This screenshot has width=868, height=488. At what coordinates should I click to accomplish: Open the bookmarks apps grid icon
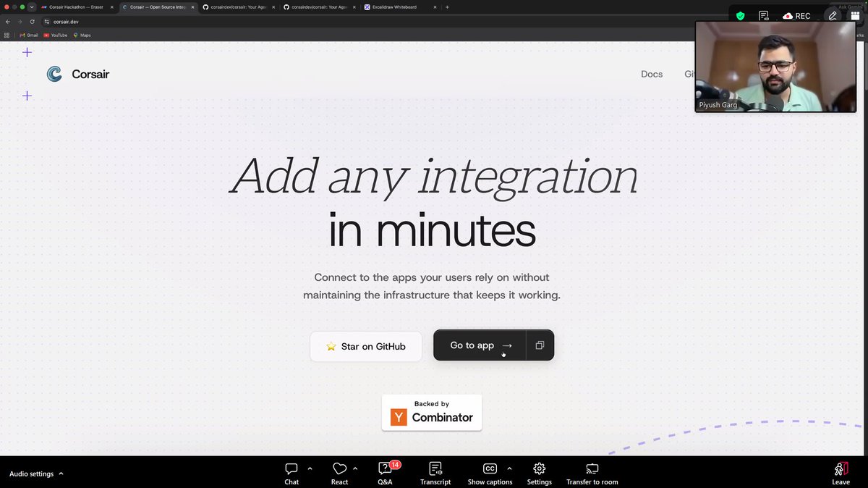7,35
